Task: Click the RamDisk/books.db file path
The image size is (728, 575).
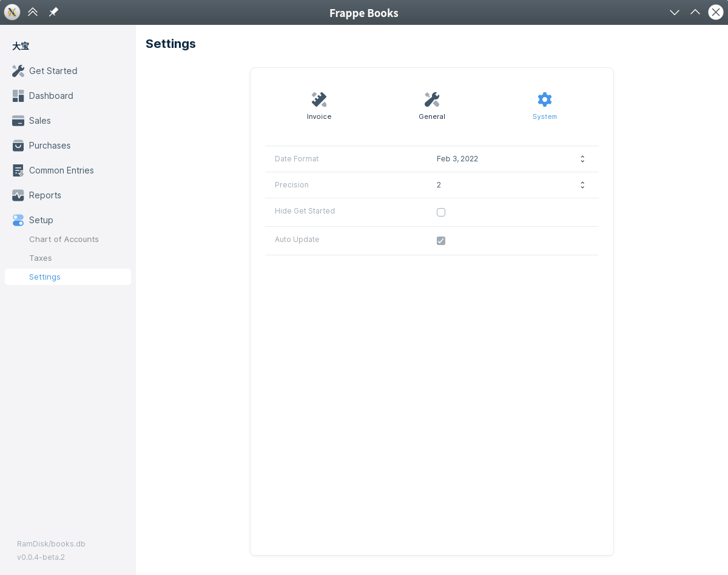Action: [x=51, y=544]
